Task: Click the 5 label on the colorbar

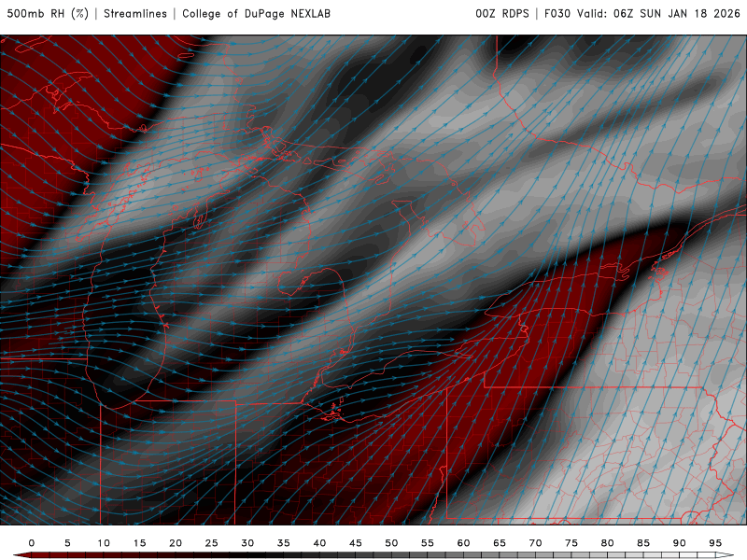Action: click(67, 543)
